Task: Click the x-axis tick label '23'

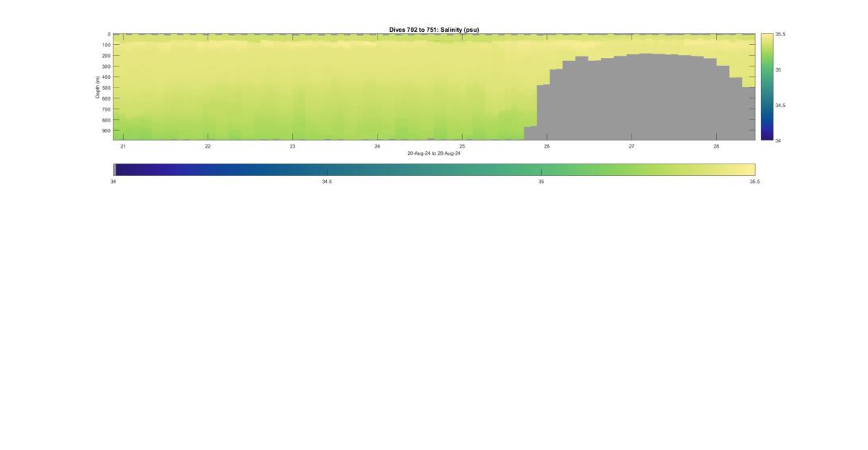Action: tap(292, 146)
